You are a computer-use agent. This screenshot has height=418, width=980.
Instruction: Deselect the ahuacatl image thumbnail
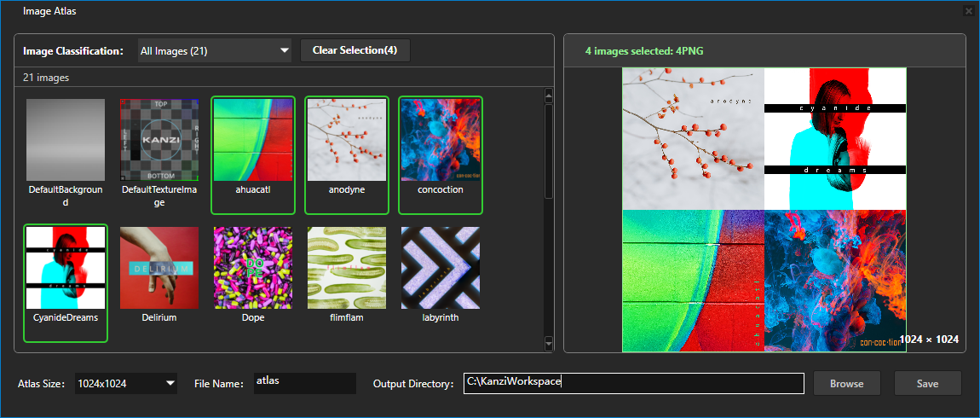pyautogui.click(x=253, y=140)
